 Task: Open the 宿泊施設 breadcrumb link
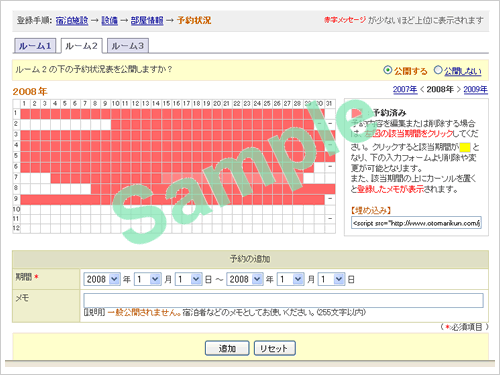click(72, 20)
